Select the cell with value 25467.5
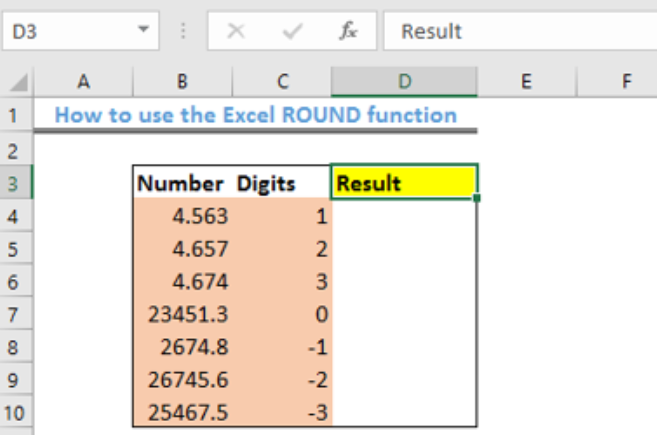The width and height of the screenshot is (657, 435). 183,412
